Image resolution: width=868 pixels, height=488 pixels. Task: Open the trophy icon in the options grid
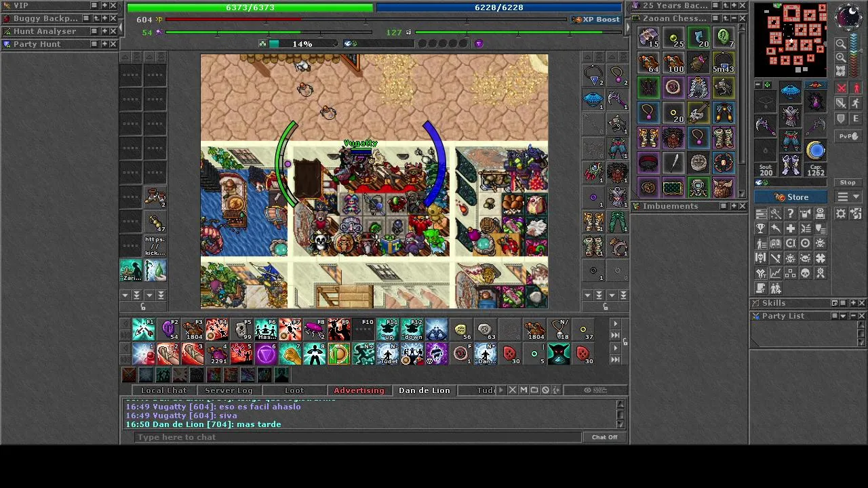tap(761, 228)
